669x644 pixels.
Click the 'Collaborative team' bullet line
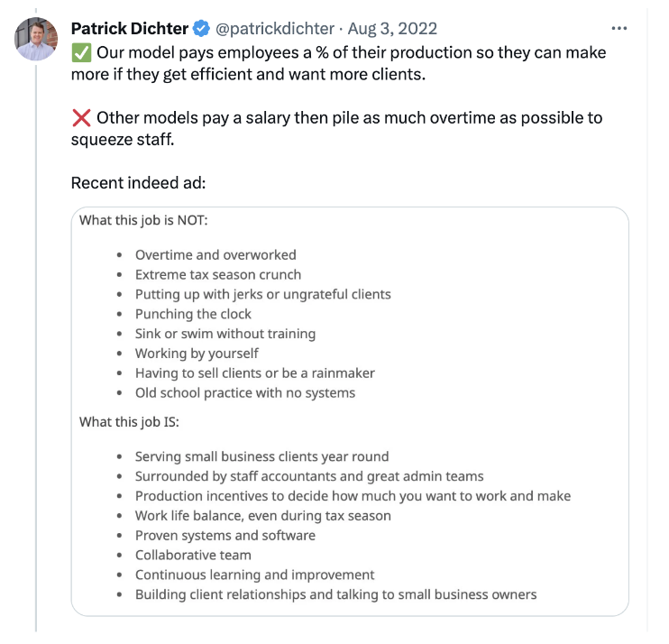193,556
